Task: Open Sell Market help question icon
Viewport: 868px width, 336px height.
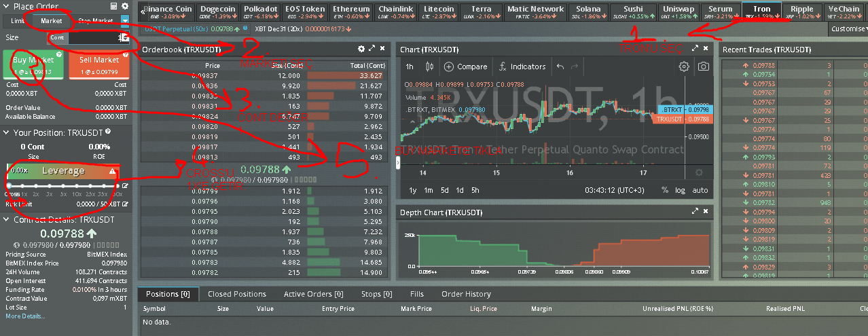Action: point(126,54)
